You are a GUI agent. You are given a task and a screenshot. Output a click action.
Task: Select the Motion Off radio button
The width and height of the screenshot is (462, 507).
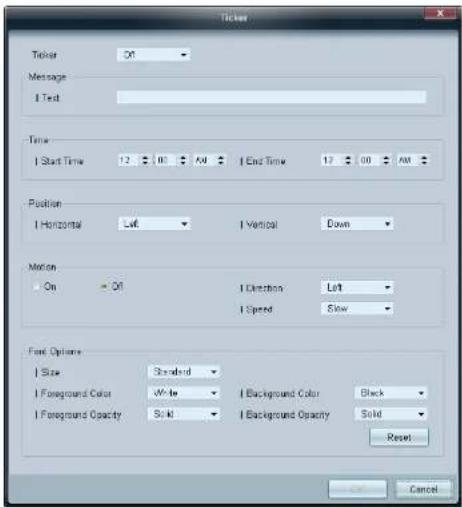pos(104,286)
